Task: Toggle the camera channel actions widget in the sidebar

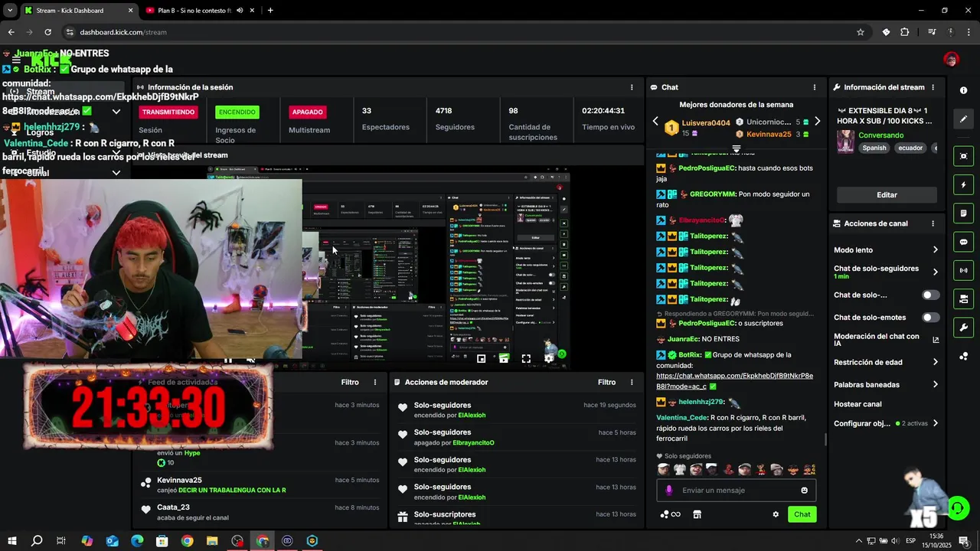Action: pyautogui.click(x=963, y=298)
